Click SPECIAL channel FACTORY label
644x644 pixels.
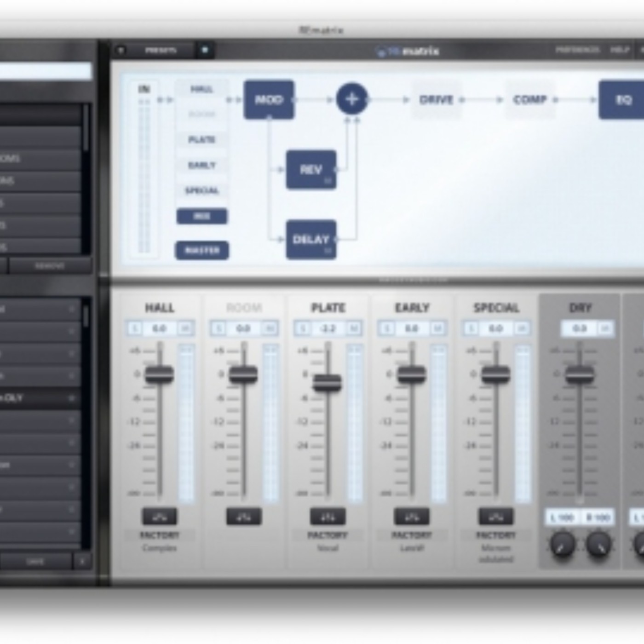point(495,535)
